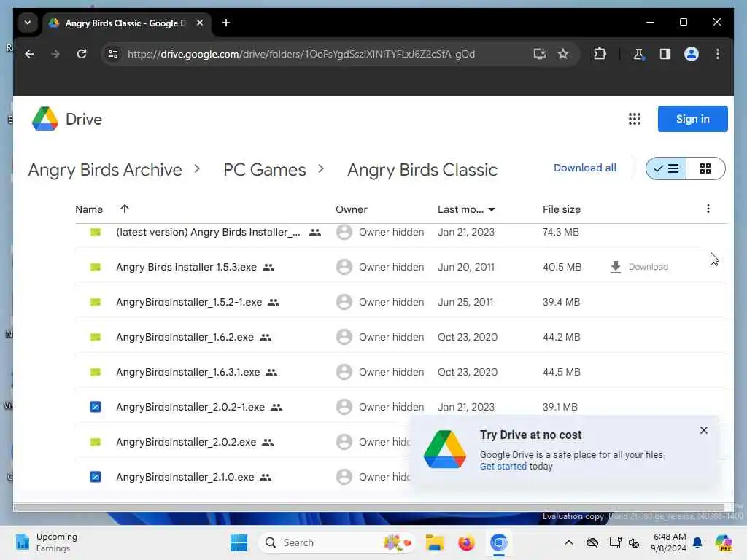Click the browser address bar URL
Image resolution: width=747 pixels, height=560 pixels.
301,54
